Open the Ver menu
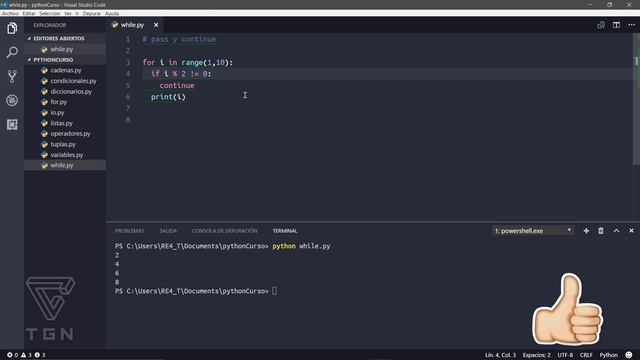The width and height of the screenshot is (640, 360). 68,13
